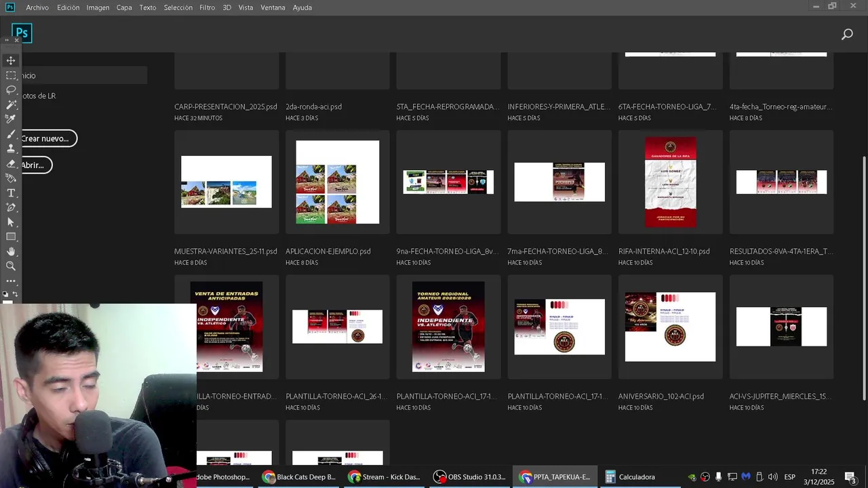Select the Magic Wand tool

(11, 105)
